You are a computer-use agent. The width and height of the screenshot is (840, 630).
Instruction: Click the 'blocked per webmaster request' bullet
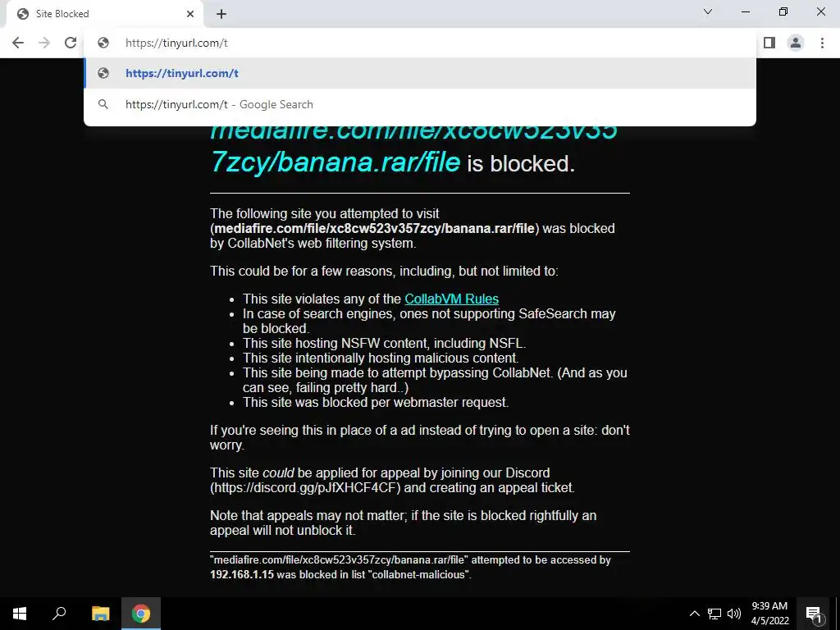point(376,402)
